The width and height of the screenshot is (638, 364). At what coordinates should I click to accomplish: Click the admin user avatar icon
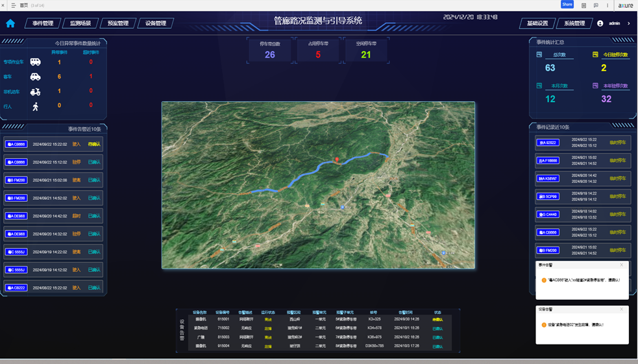coord(600,23)
